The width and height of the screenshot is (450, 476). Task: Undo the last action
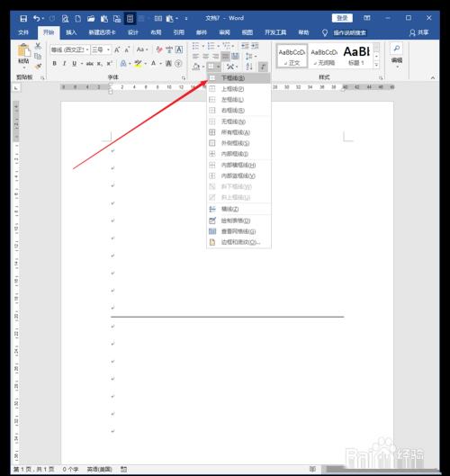point(36,19)
